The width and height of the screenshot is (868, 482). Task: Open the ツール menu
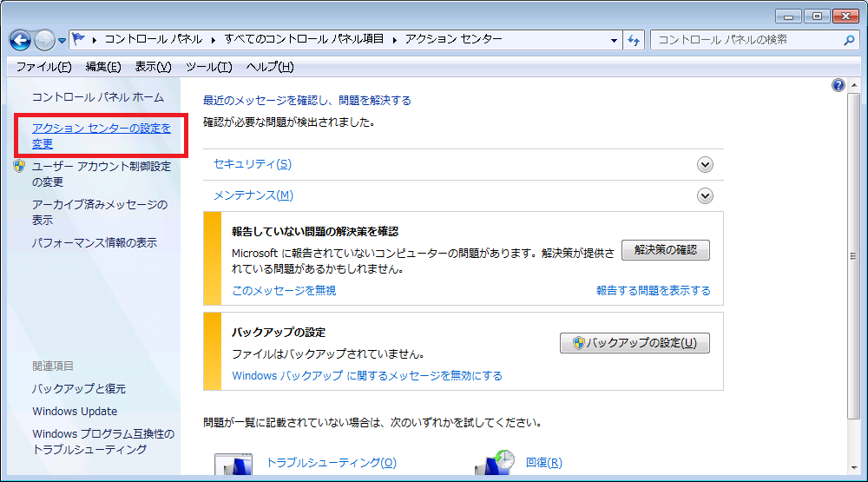click(x=208, y=67)
